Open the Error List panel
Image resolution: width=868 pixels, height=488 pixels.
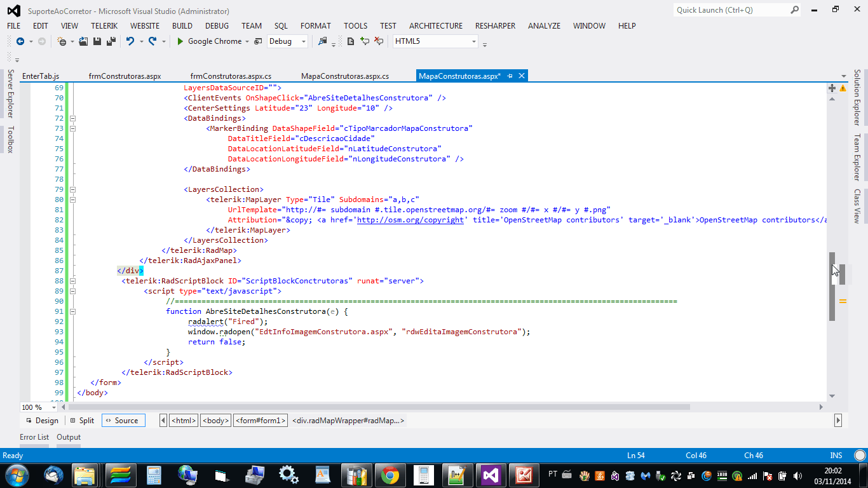pos(34,437)
